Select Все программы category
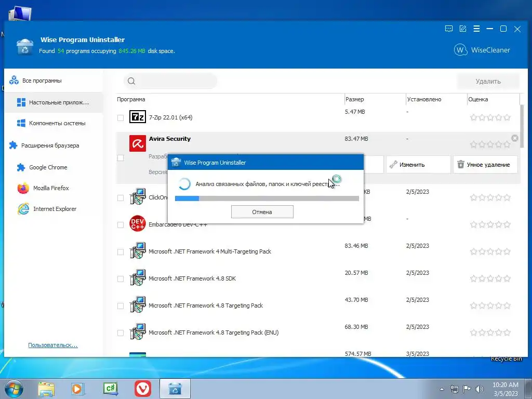This screenshot has width=532, height=399. click(x=54, y=81)
